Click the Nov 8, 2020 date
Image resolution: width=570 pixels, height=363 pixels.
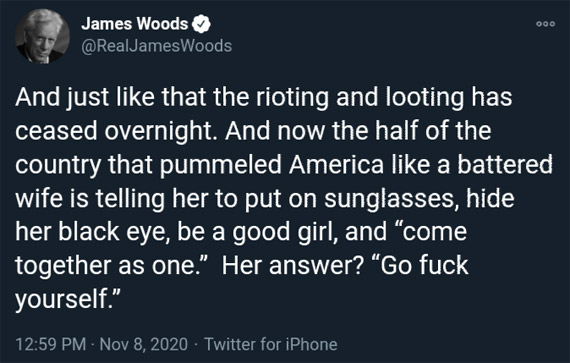[x=144, y=344]
